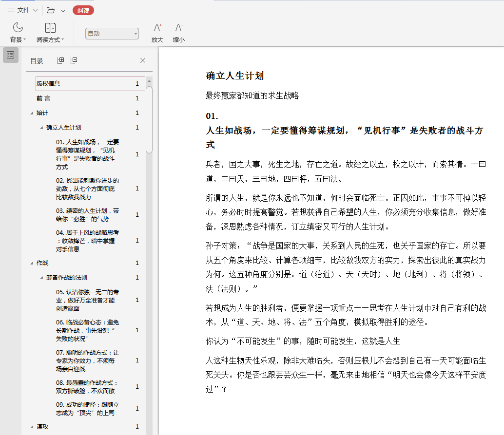Viewport: 504px width, 435px height.
Task: Open the 阅读方式 reading mode options
Action: (50, 32)
